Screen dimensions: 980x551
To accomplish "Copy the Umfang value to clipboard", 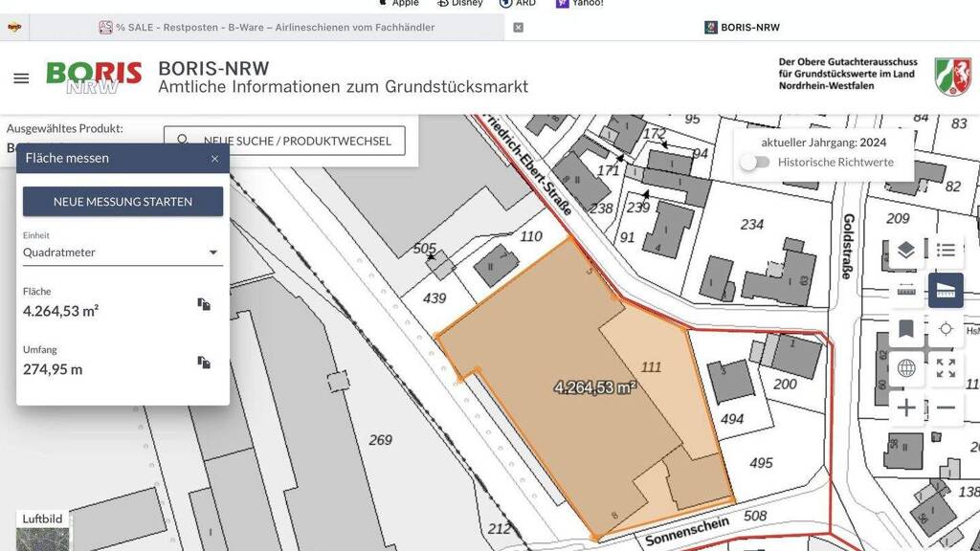I will coord(204,363).
